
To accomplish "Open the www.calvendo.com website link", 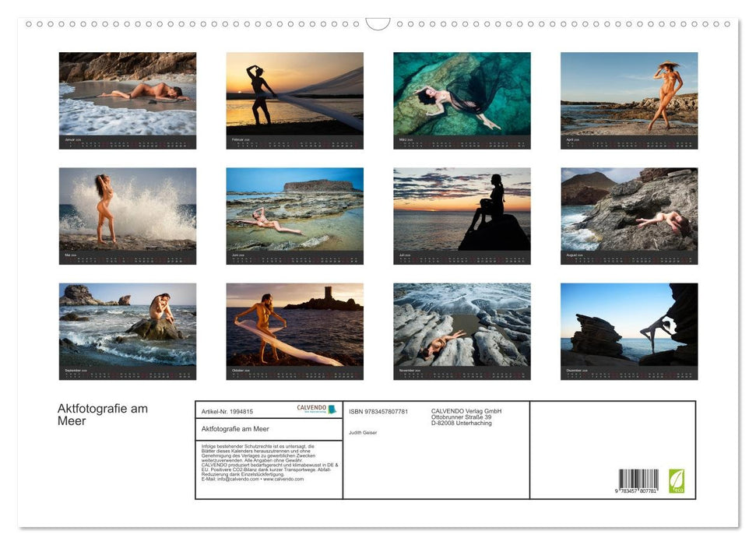I will coord(283,480).
